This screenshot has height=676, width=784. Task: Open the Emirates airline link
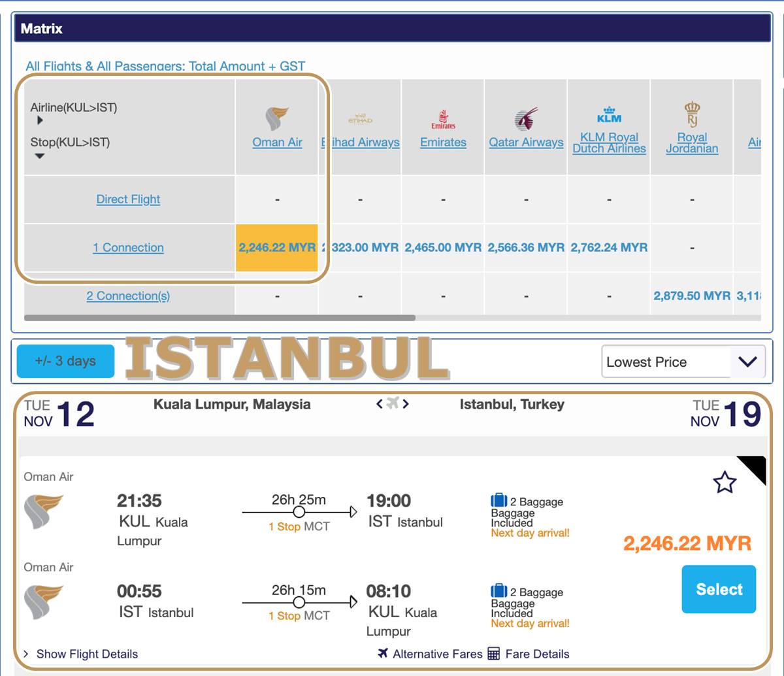[x=443, y=142]
